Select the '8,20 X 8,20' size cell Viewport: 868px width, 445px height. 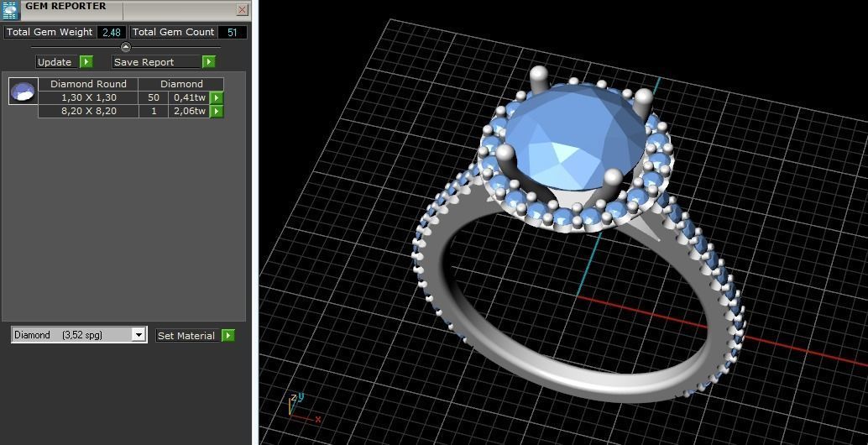click(x=89, y=111)
